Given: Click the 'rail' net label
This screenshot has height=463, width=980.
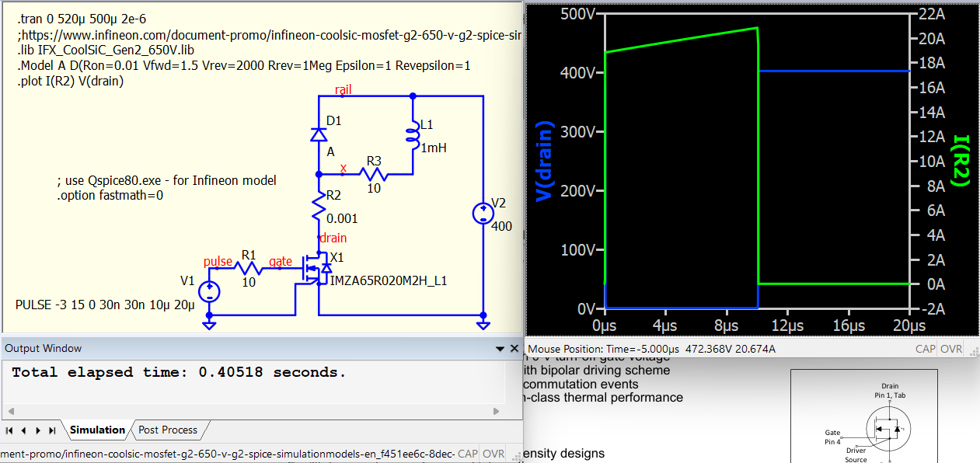Looking at the screenshot, I should [x=343, y=89].
